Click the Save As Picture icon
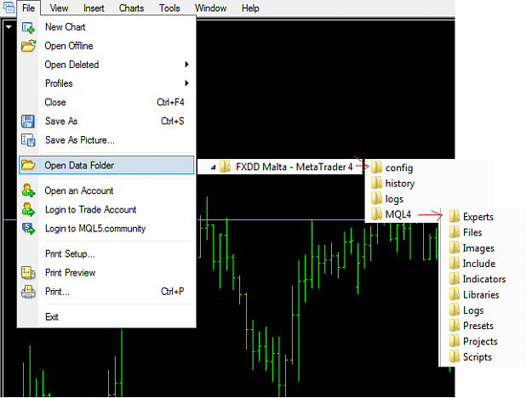532x398 pixels. (28, 140)
